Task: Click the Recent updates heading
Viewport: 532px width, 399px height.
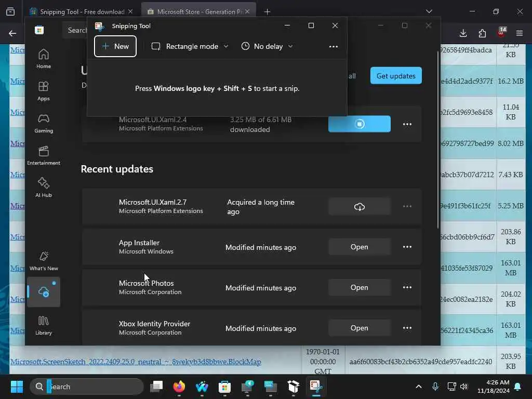Action: [x=117, y=169]
